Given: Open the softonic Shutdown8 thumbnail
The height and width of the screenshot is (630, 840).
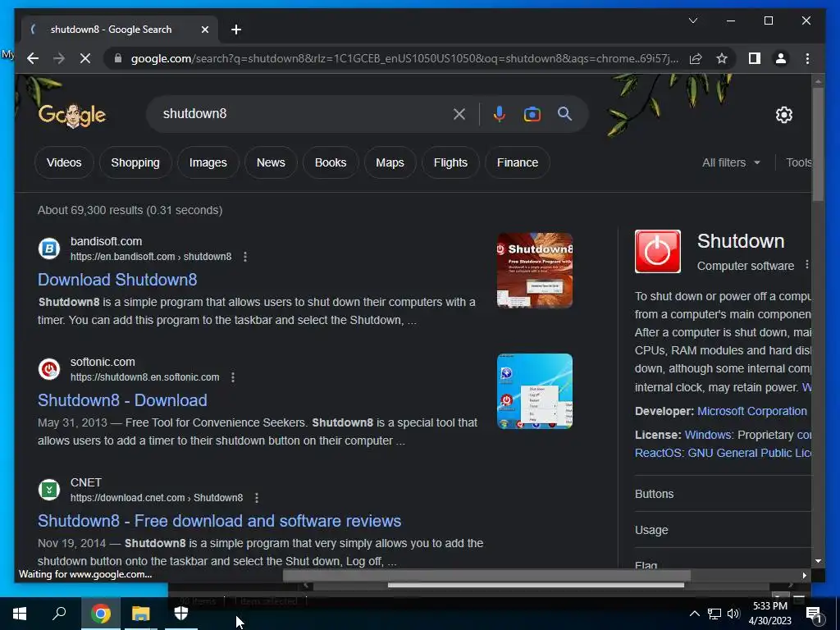Looking at the screenshot, I should 535,391.
